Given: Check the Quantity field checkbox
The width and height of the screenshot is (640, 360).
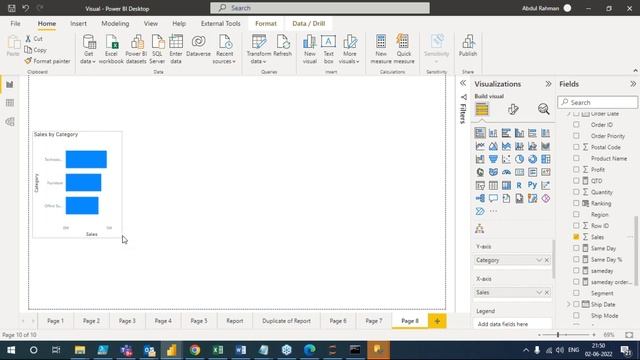Looking at the screenshot, I should 576,192.
